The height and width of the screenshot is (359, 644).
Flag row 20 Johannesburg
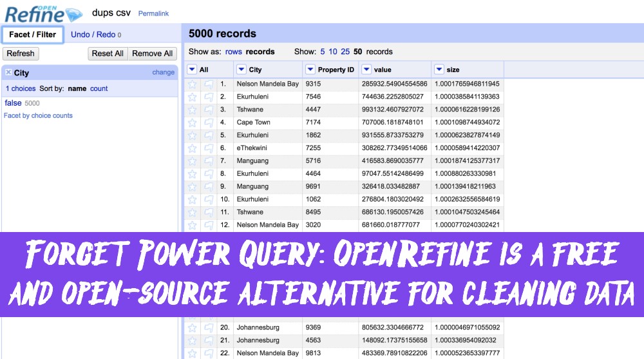[209, 328]
